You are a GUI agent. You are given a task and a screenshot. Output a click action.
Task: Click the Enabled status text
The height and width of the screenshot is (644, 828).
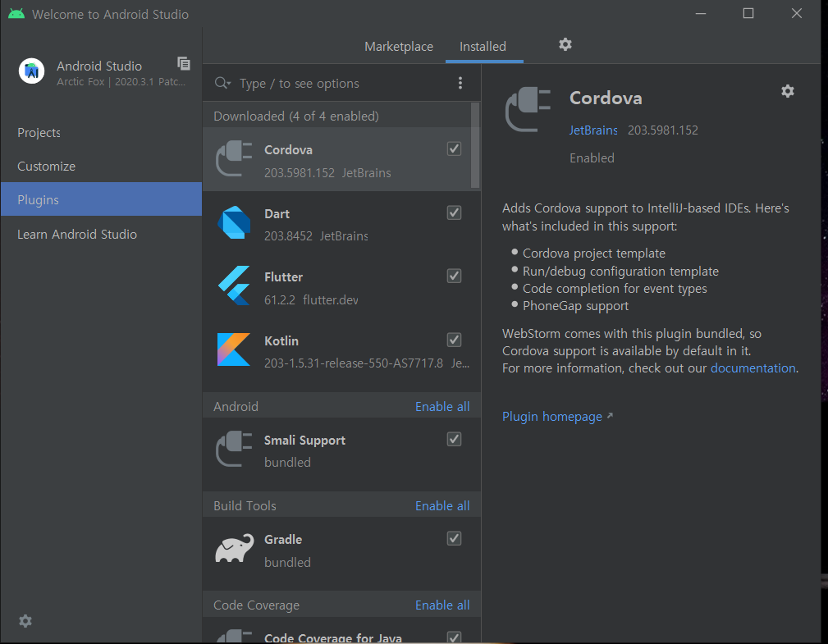(x=592, y=158)
